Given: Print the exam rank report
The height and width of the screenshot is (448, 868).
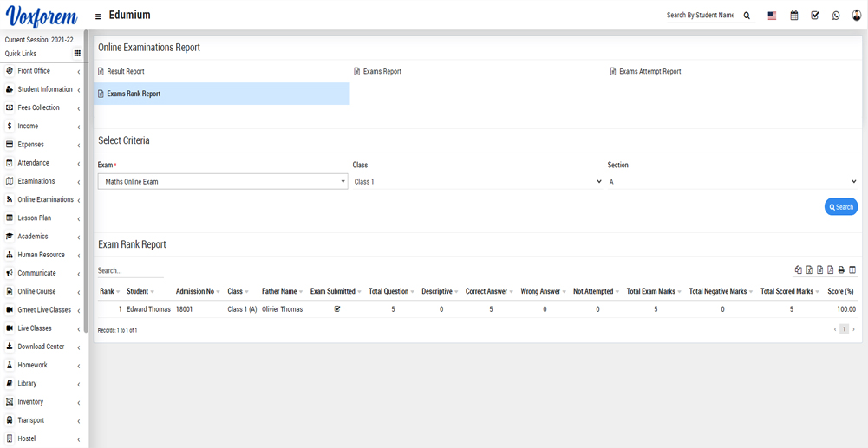Looking at the screenshot, I should click(841, 270).
